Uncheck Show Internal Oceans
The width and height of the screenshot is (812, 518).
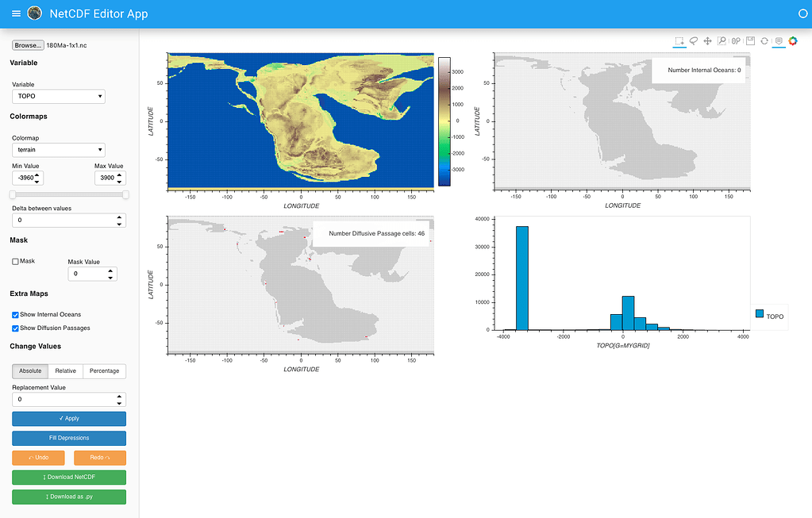16,315
